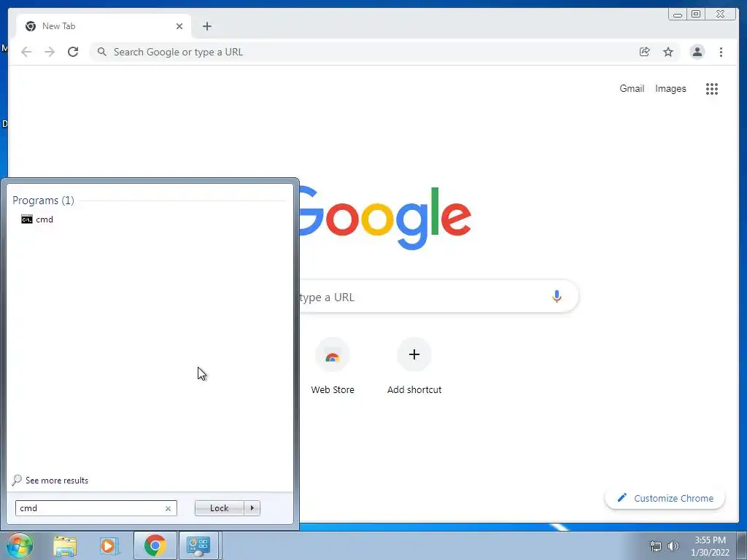Bookmark this tab with star icon
This screenshot has width=747, height=560.
click(x=668, y=52)
